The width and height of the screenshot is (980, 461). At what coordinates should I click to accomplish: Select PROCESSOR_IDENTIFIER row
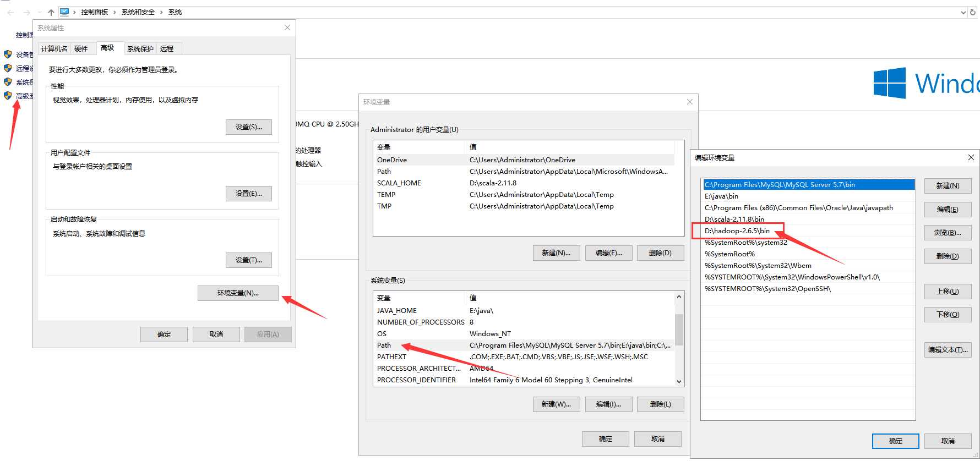524,380
